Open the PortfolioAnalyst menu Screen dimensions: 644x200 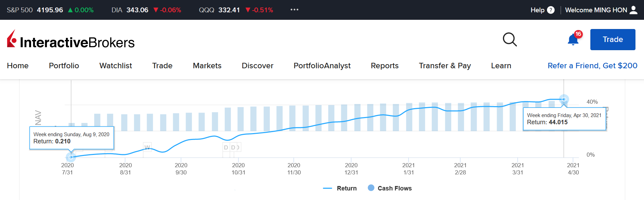(x=322, y=66)
